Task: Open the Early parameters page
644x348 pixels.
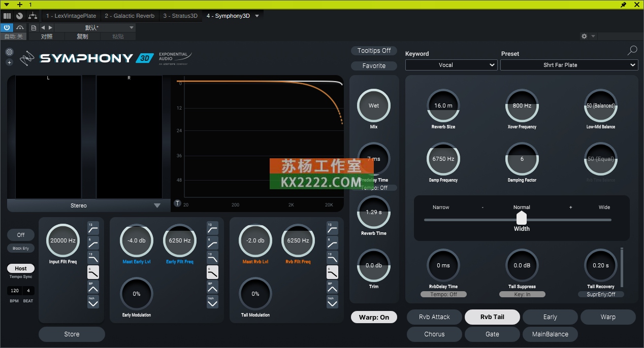Action: [x=550, y=317]
